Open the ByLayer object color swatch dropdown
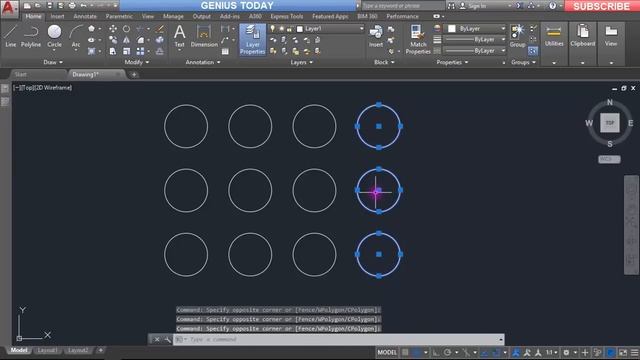640x360 pixels. point(476,29)
